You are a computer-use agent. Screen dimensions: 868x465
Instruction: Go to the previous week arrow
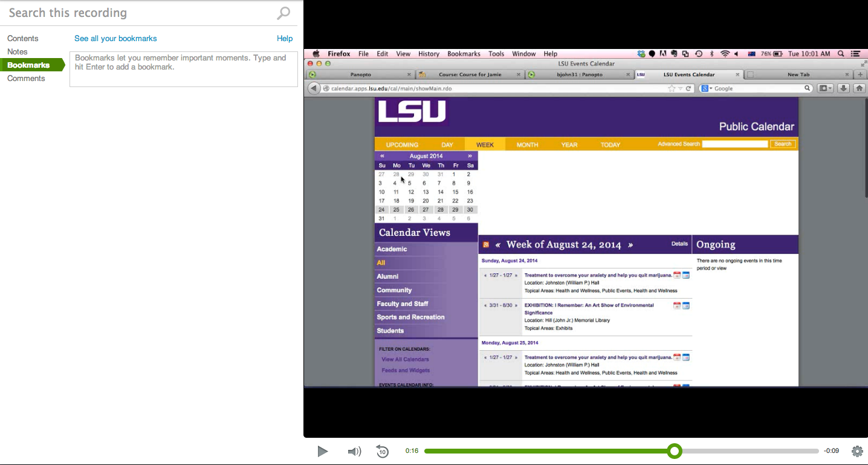pyautogui.click(x=498, y=245)
